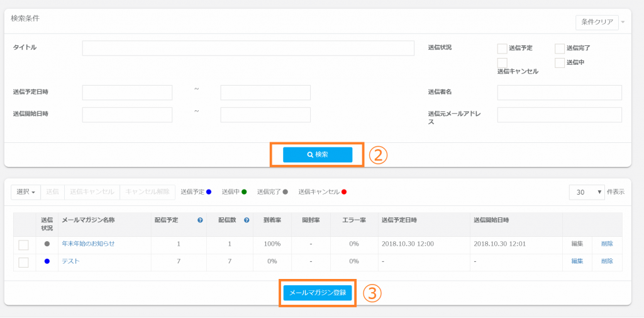
Task: Click 削除 for the 年末年始のお知らせ row
Action: coord(606,244)
